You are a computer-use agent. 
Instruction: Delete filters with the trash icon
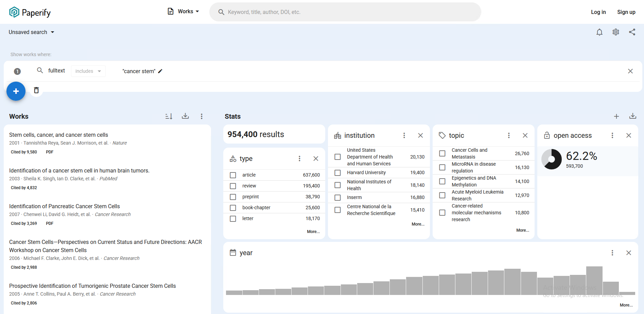pos(36,90)
